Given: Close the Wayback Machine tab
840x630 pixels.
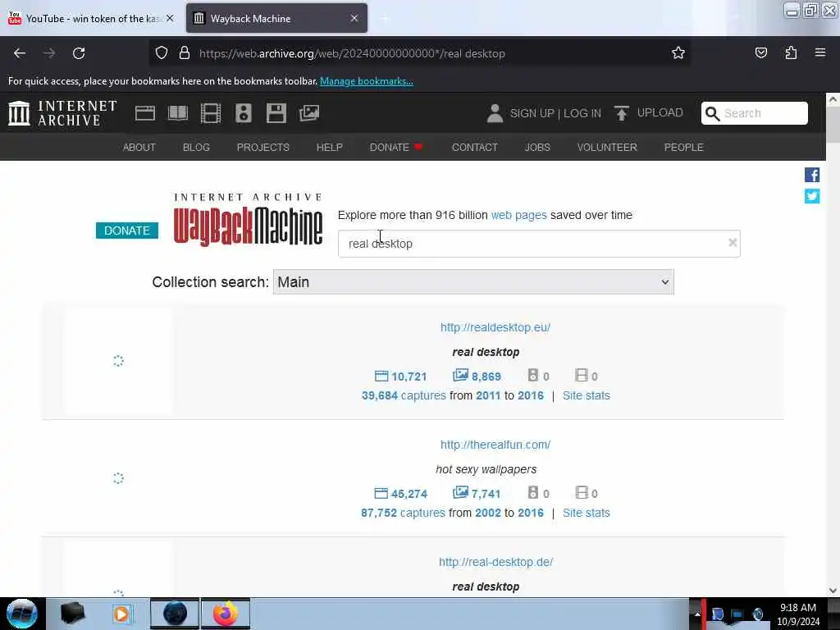Looking at the screenshot, I should (x=354, y=18).
